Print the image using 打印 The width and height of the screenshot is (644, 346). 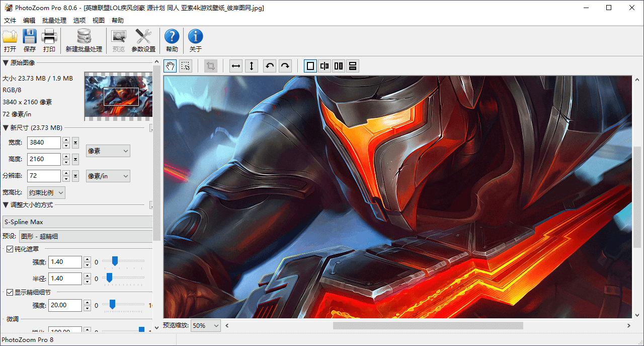tap(49, 41)
